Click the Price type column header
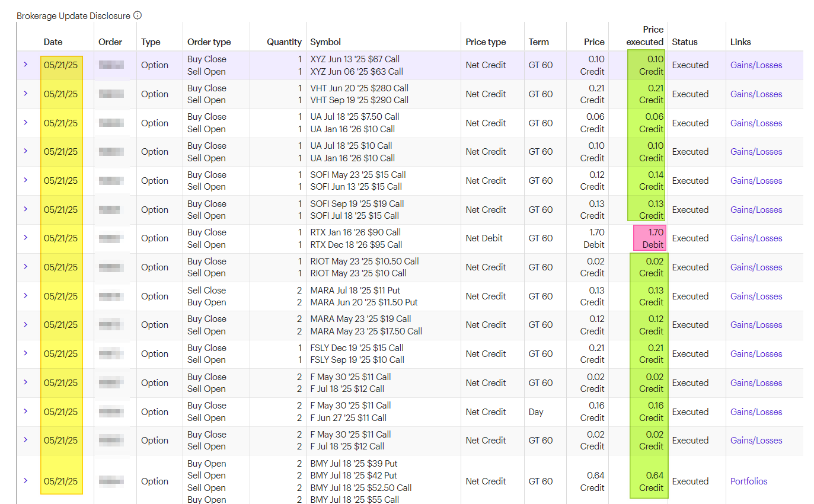Image resolution: width=814 pixels, height=504 pixels. [x=486, y=42]
